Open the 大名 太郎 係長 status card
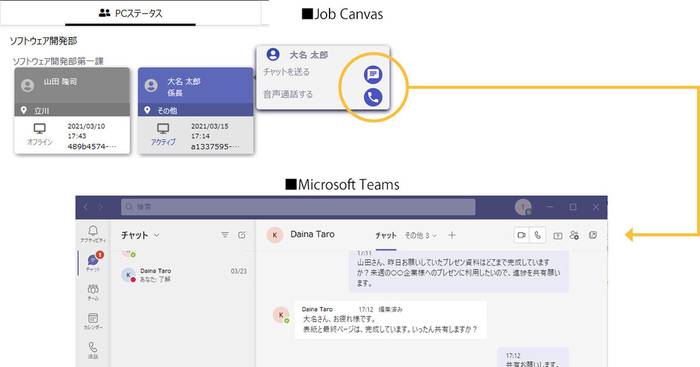Image resolution: width=700 pixels, height=367 pixels. point(196,111)
